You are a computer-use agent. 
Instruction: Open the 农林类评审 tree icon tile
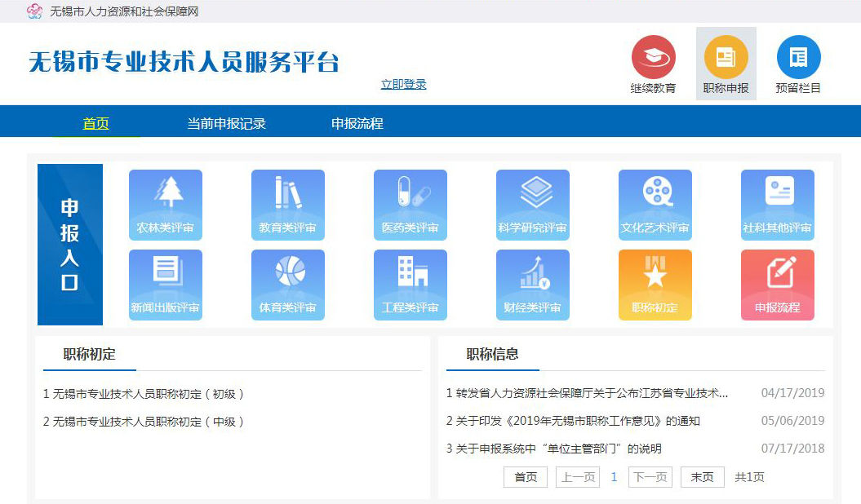tap(166, 206)
